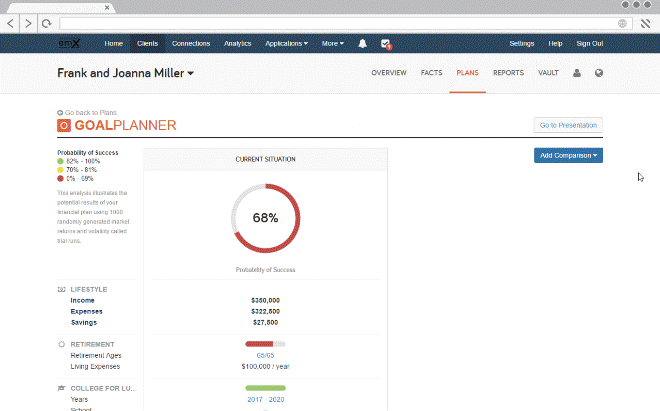Click the Living Expenses label
The height and width of the screenshot is (411, 660).
click(x=95, y=367)
